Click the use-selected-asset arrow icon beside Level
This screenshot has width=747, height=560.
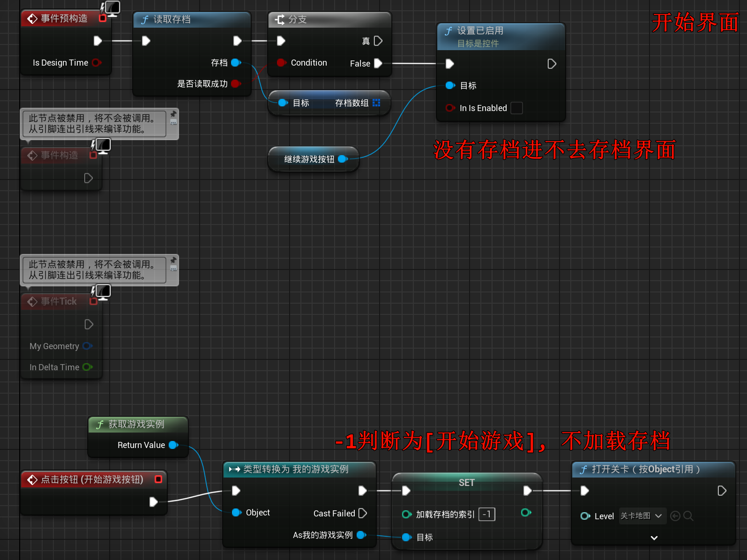[x=675, y=516]
